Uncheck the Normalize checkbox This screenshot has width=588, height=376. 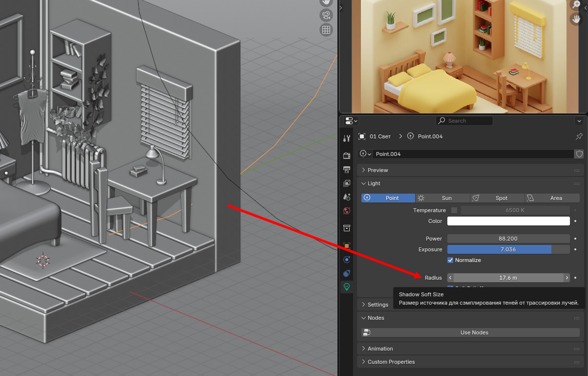click(451, 260)
